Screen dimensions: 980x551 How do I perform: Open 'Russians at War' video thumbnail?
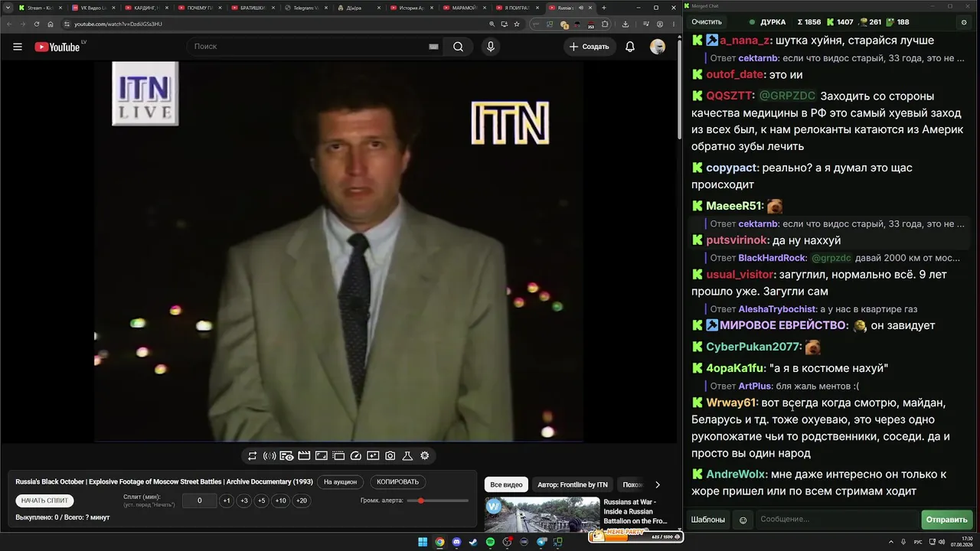(x=542, y=514)
